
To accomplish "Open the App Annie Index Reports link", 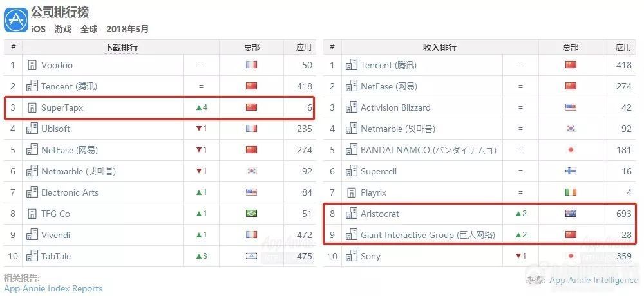I will 53,288.
